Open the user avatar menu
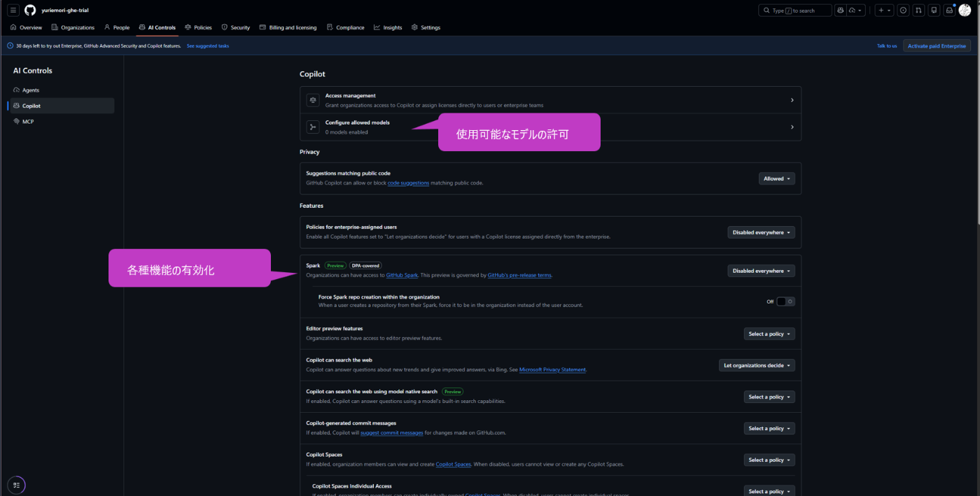The width and height of the screenshot is (980, 496). pyautogui.click(x=965, y=10)
